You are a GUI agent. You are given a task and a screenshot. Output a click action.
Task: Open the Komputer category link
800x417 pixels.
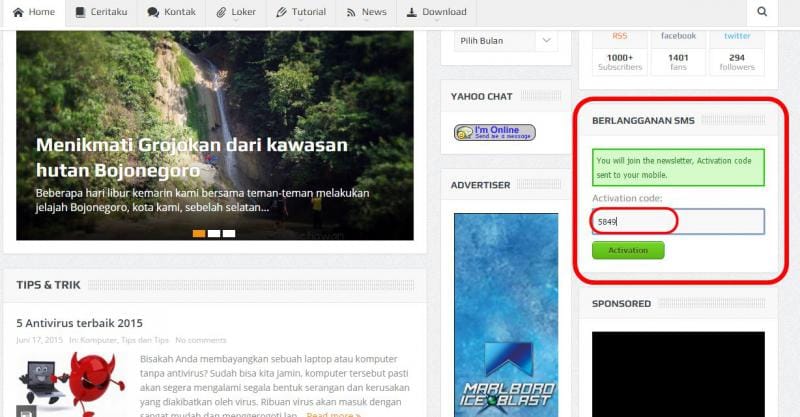click(98, 340)
